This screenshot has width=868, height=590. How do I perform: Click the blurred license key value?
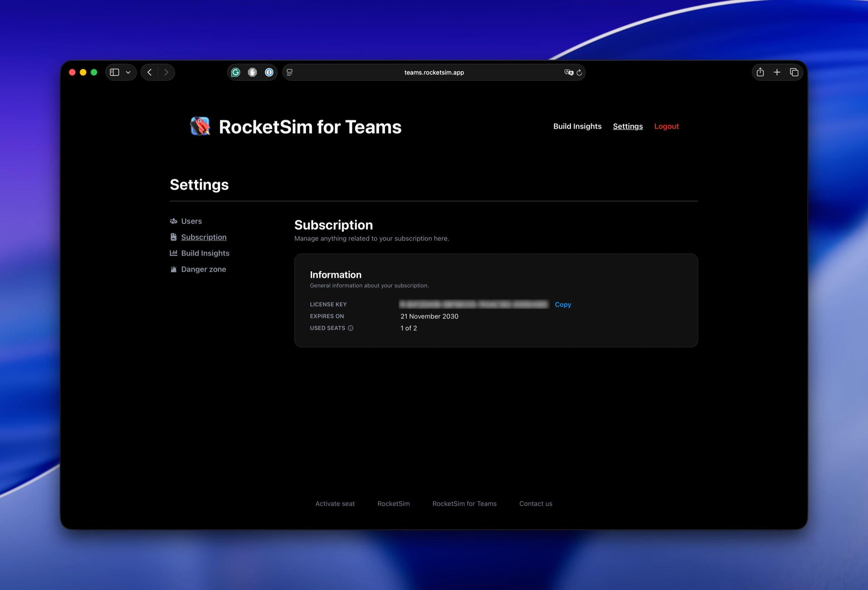[474, 304]
